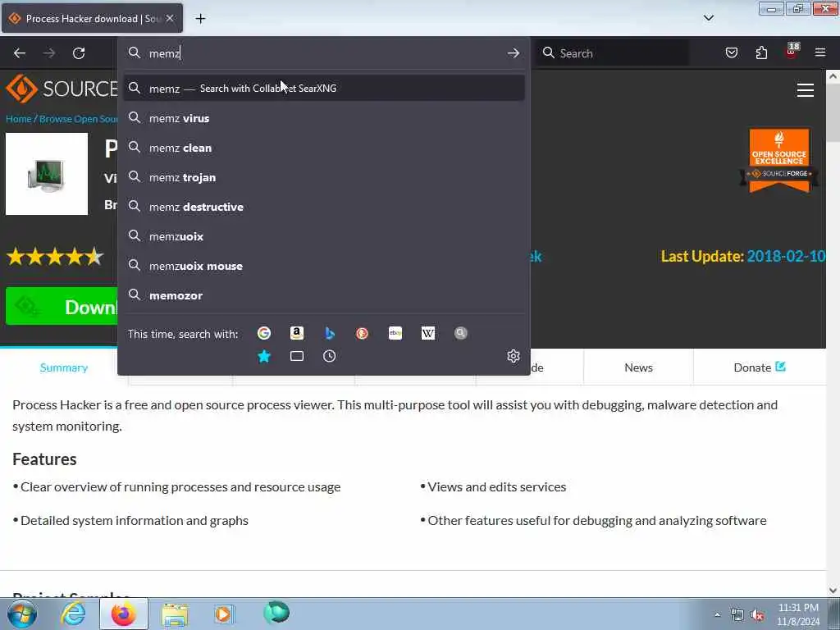840x630 pixels.
Task: Open the Donate tab
Action: click(x=759, y=367)
